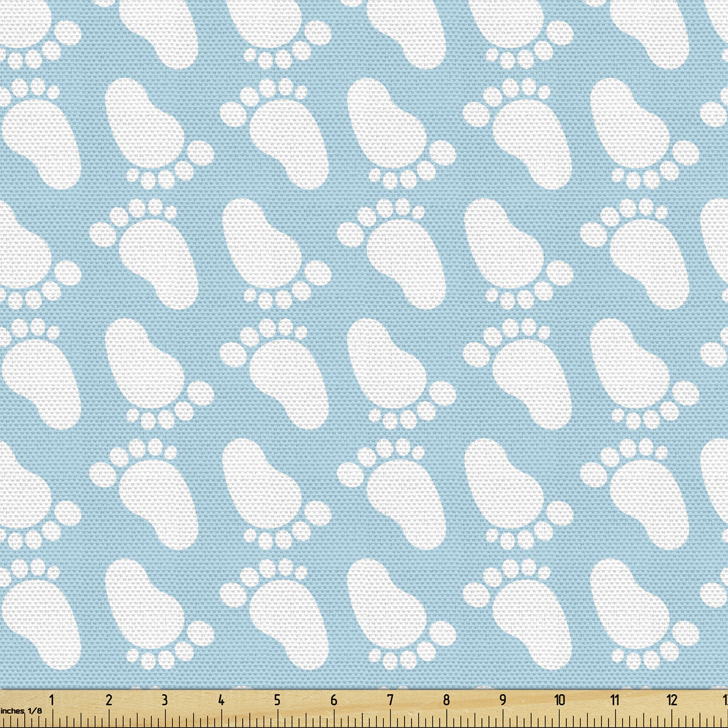Click the number 12 on the ruler
The height and width of the screenshot is (728, 728).
coord(672,700)
